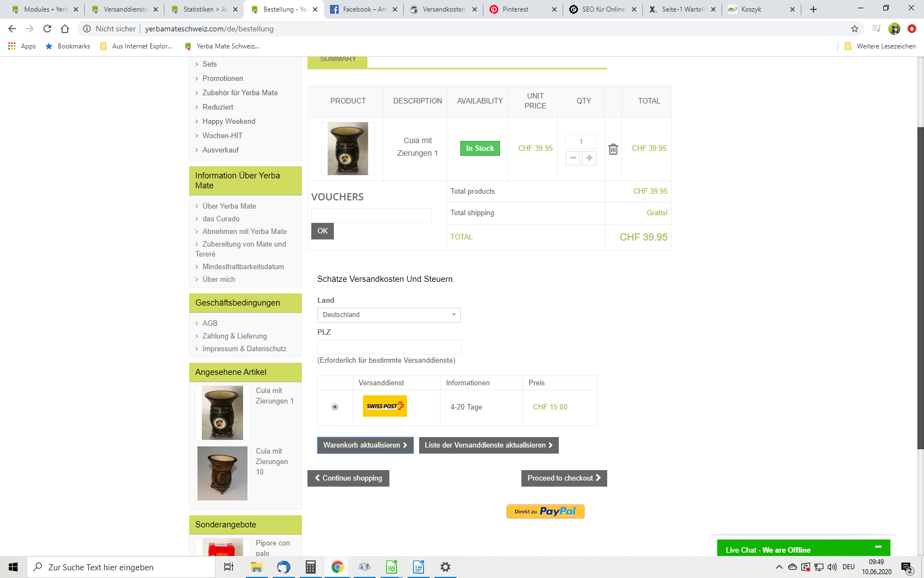The width and height of the screenshot is (924, 578).
Task: Increase quantity with the plus button
Action: [x=590, y=158]
